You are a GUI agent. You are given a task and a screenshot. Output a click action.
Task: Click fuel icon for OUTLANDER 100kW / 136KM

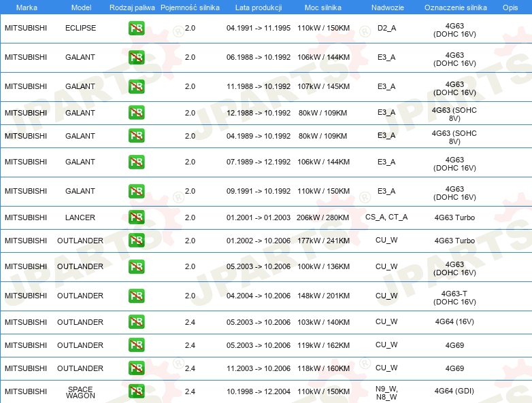click(x=136, y=267)
